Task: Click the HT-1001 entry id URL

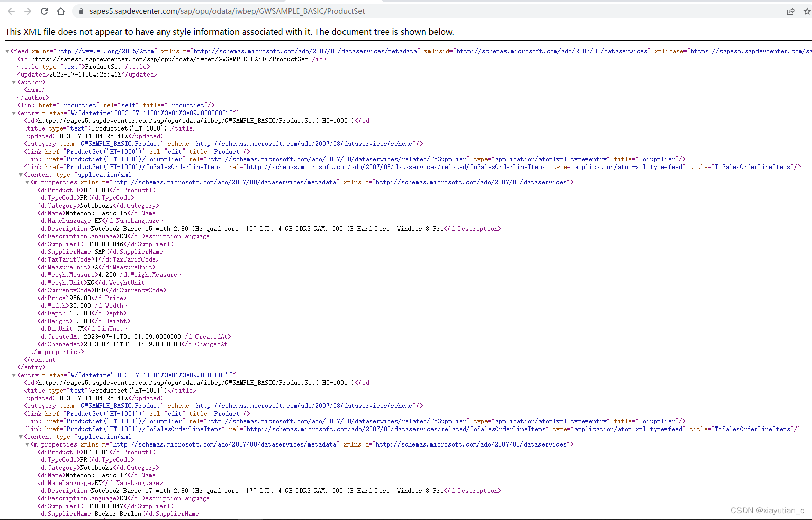Action: pos(196,383)
